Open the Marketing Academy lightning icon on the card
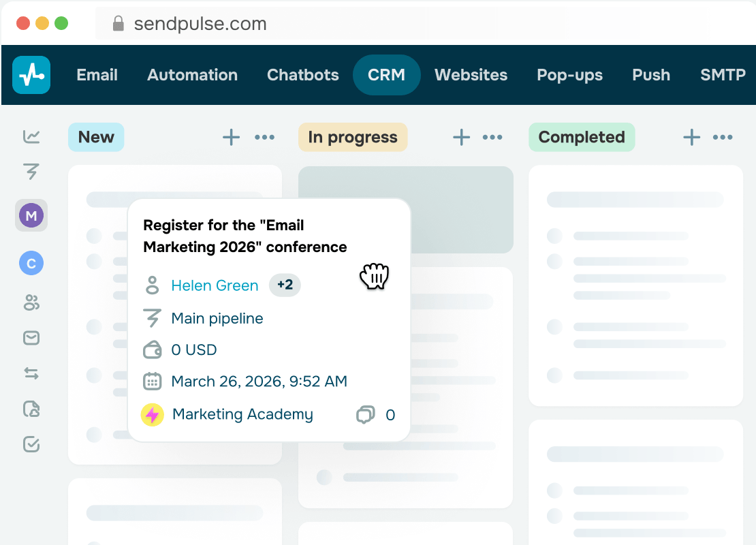Screen dimensions: 756x545 [x=152, y=414]
